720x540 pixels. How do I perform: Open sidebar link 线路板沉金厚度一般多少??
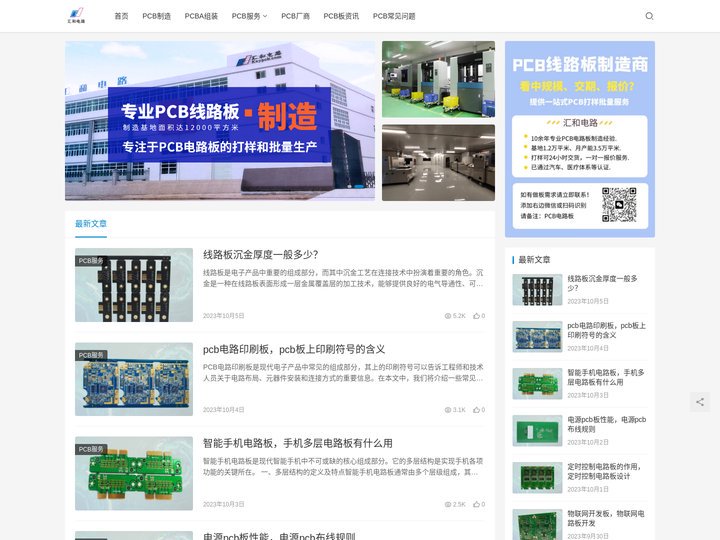602,283
